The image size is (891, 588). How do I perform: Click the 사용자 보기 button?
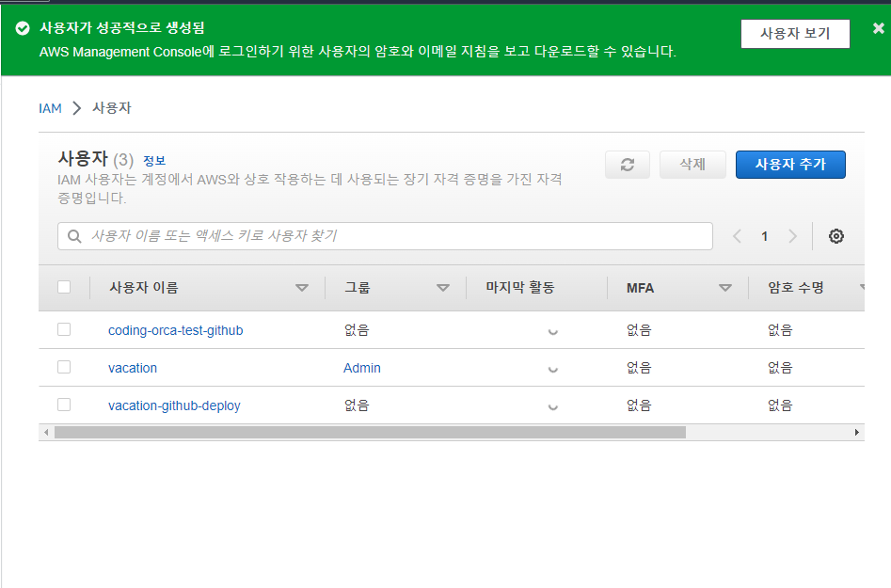tap(795, 34)
